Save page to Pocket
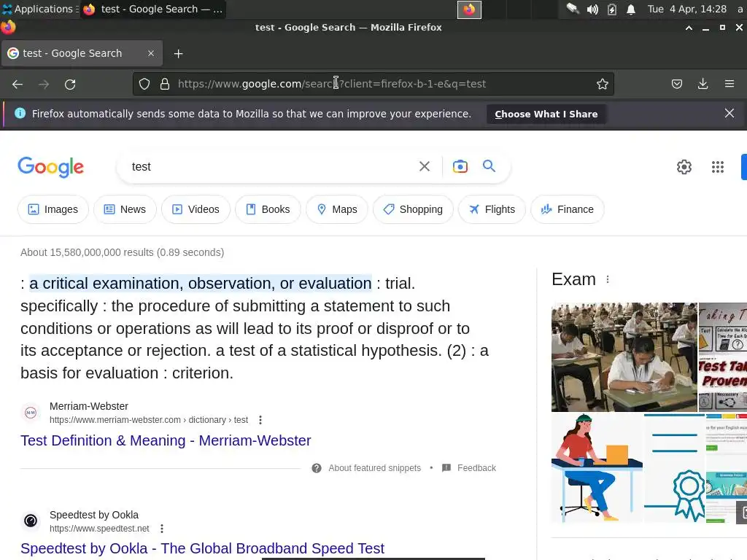Screen dimensions: 747x560 tap(676, 85)
